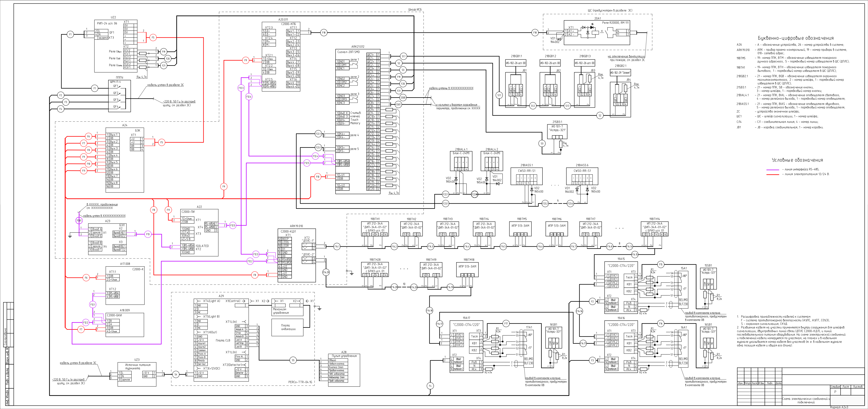
Task: Select the '19BTH1' smoke detector designation
Action: click(x=375, y=219)
